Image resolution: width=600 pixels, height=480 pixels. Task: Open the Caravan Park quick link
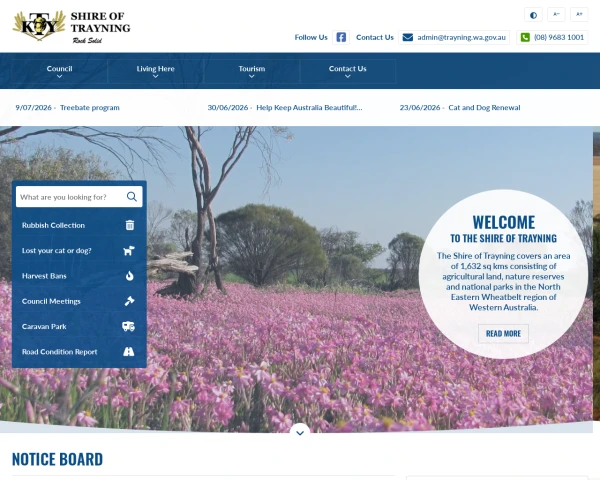pos(79,326)
